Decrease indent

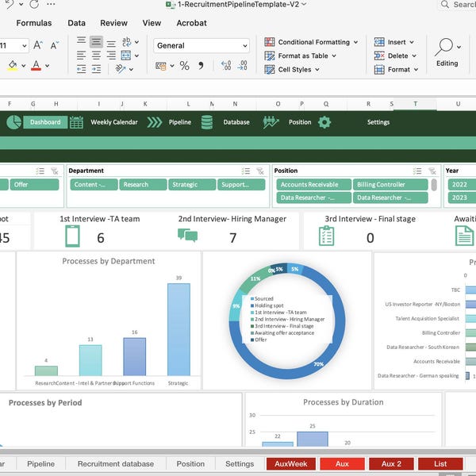[x=81, y=69]
